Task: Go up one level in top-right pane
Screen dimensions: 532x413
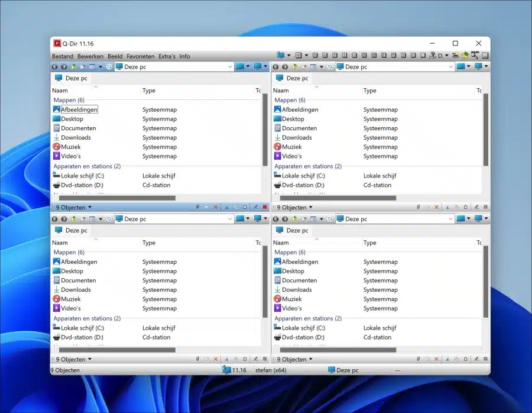Action: 294,67
